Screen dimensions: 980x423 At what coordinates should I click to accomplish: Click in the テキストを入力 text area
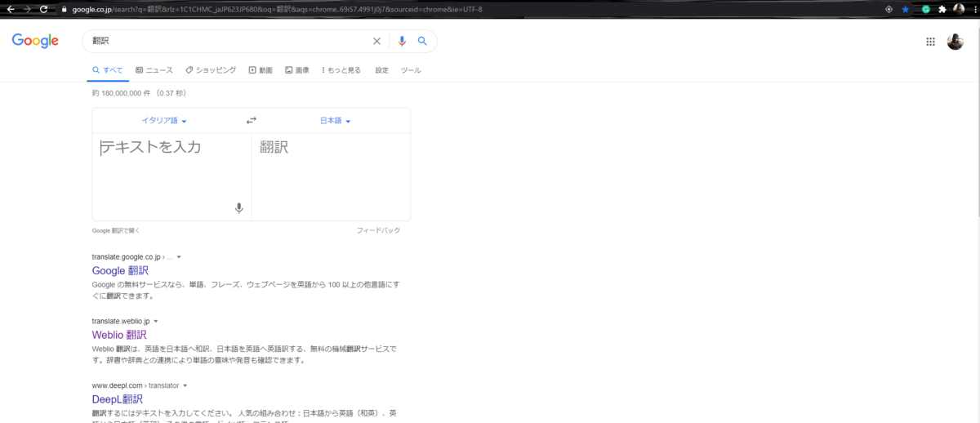171,176
